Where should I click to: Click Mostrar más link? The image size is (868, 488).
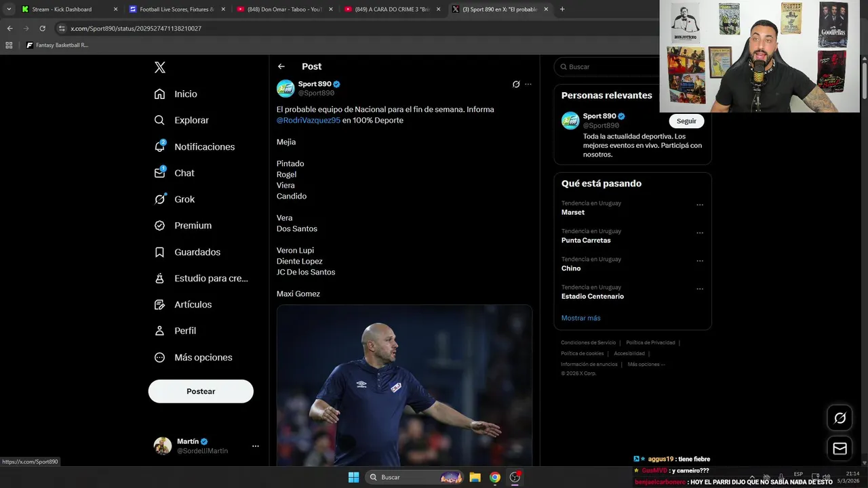(580, 318)
